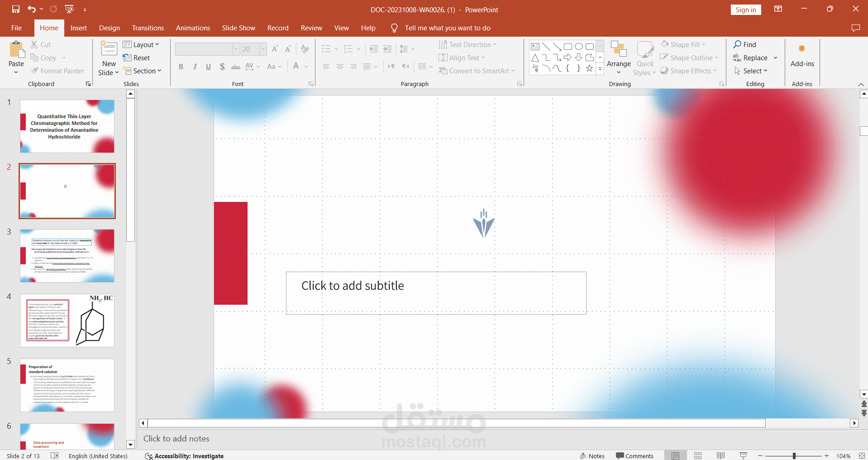The width and height of the screenshot is (868, 460).
Task: Click the Paste clipboard icon
Action: [x=16, y=50]
